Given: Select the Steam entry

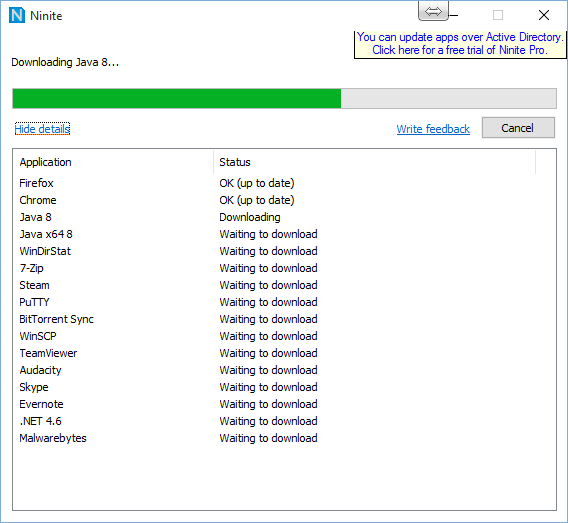Looking at the screenshot, I should 34,285.
